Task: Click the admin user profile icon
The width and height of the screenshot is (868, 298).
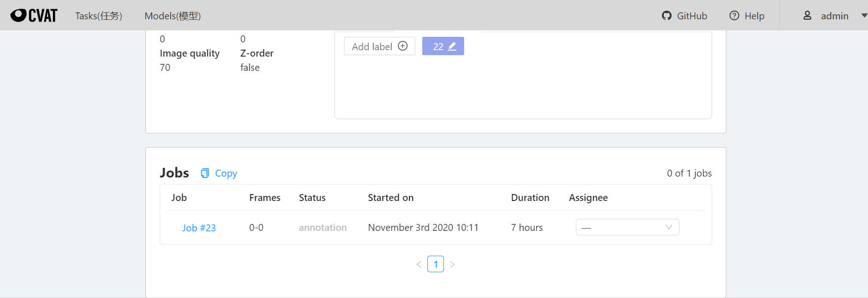Action: pos(807,16)
